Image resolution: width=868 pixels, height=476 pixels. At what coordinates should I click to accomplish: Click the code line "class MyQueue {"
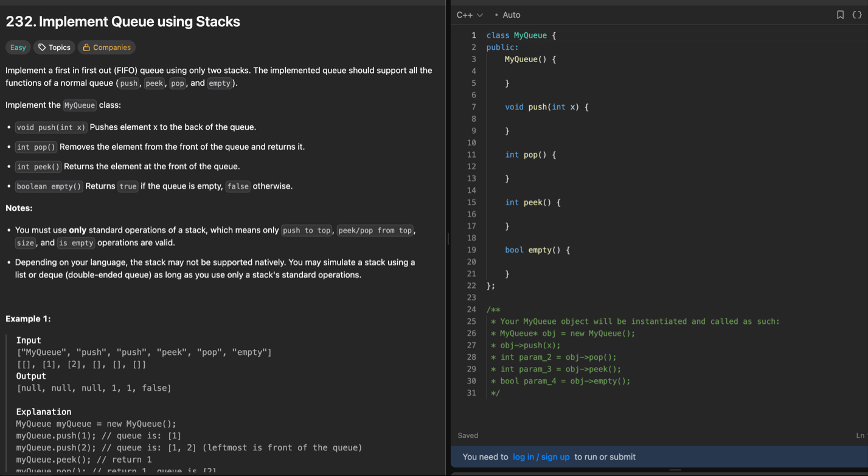(x=521, y=35)
